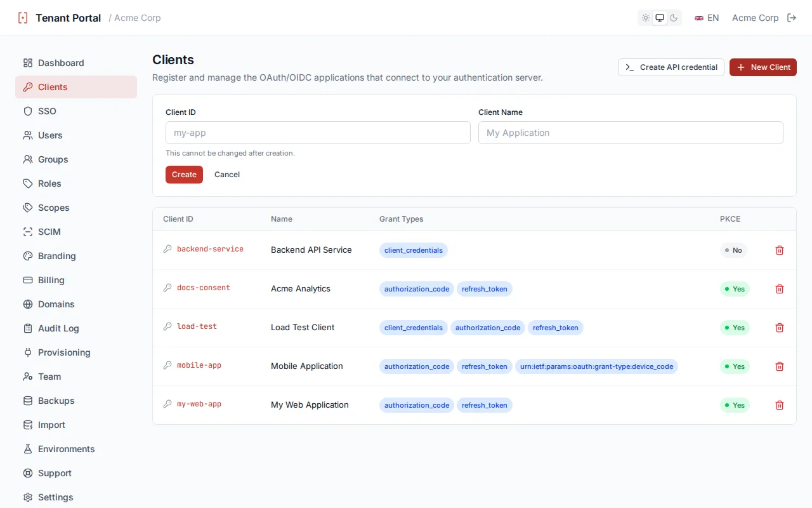
Task: Click the Backups database icon
Action: click(28, 401)
